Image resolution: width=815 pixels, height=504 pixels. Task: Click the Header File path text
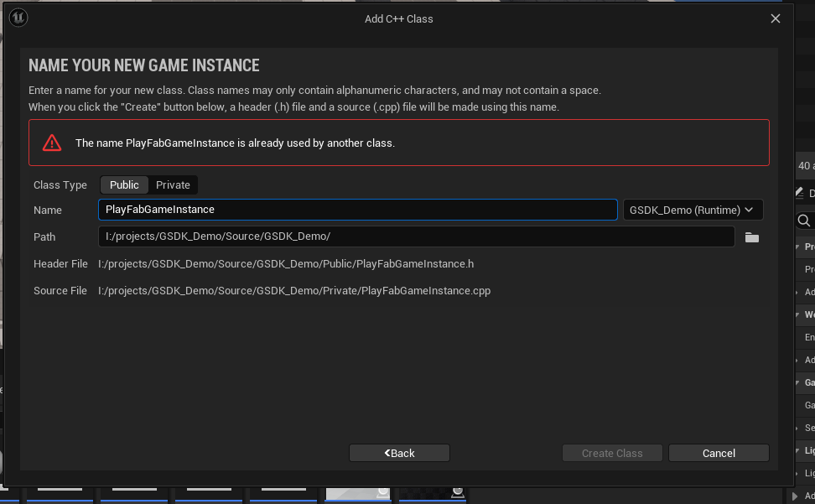tap(286, 264)
